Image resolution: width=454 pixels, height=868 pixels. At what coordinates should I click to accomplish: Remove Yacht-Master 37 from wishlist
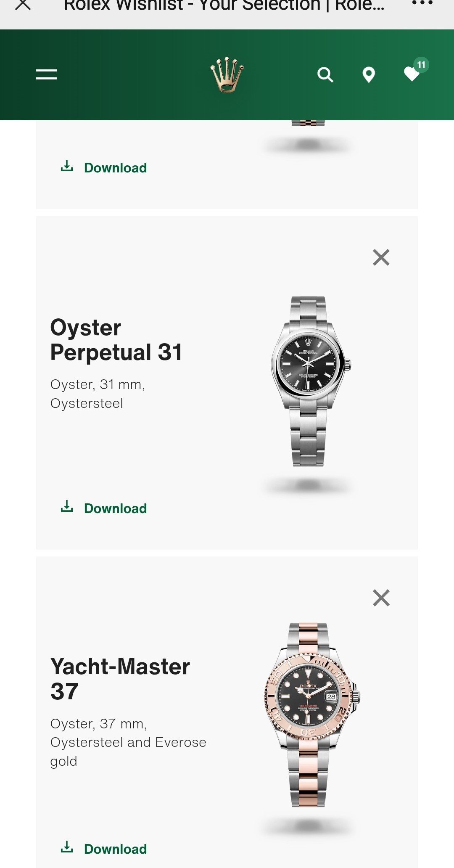click(x=381, y=598)
